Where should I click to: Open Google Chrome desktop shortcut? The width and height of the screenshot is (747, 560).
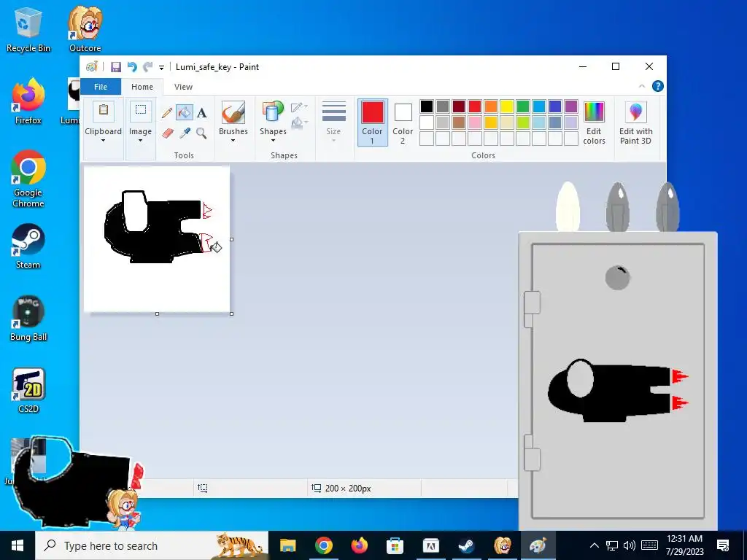pyautogui.click(x=28, y=179)
